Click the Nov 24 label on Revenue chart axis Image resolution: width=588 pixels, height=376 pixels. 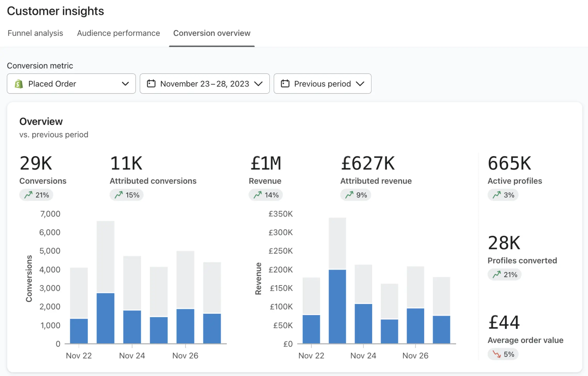pyautogui.click(x=363, y=356)
